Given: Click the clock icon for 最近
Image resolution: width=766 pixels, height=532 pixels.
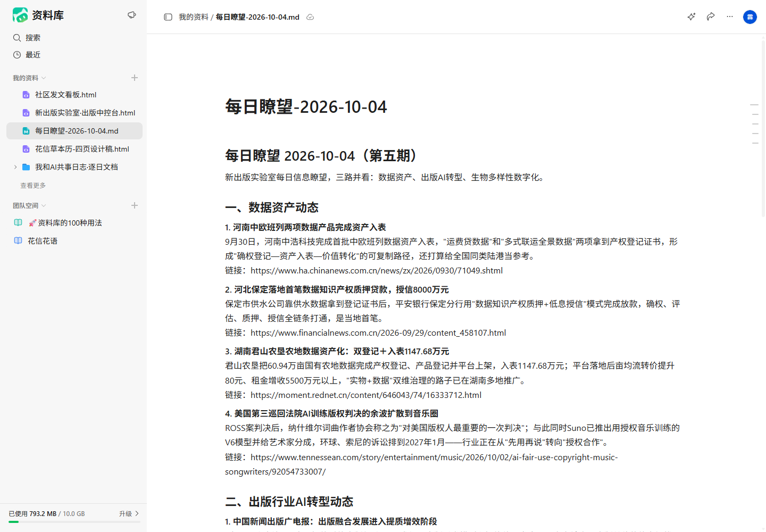Looking at the screenshot, I should click(x=17, y=55).
